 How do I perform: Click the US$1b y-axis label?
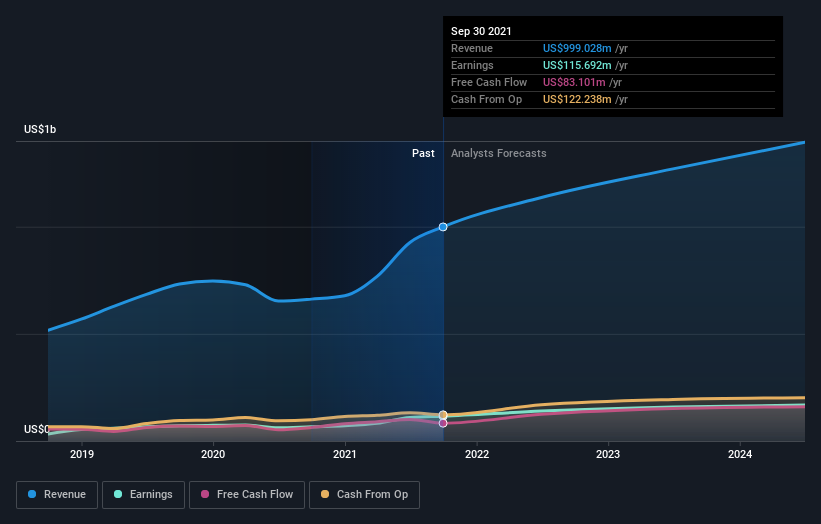click(x=40, y=129)
